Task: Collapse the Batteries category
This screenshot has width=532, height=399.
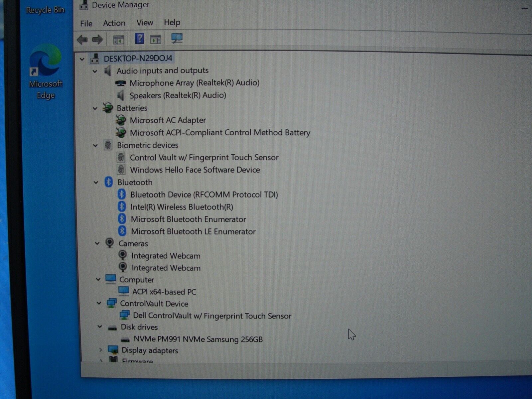Action: coord(95,108)
